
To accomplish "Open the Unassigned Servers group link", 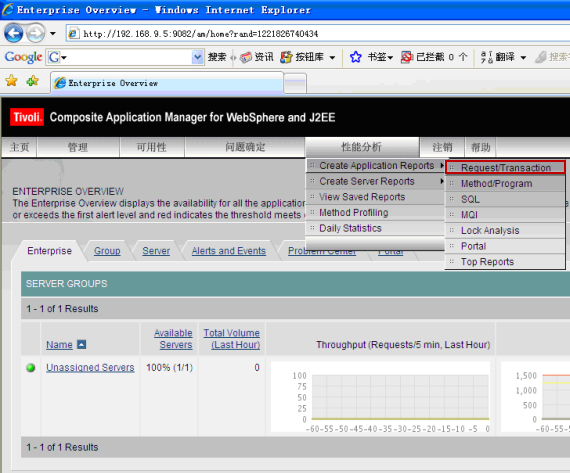I will [x=90, y=368].
